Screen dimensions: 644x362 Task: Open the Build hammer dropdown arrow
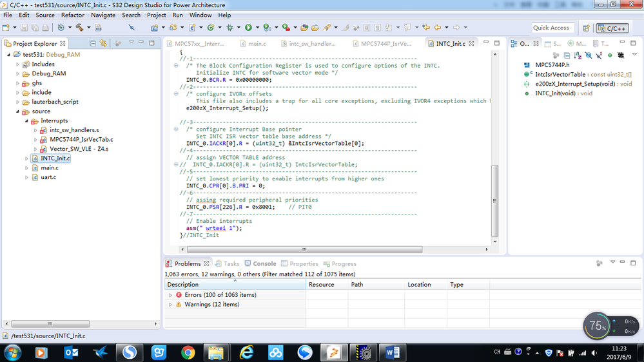pyautogui.click(x=88, y=28)
